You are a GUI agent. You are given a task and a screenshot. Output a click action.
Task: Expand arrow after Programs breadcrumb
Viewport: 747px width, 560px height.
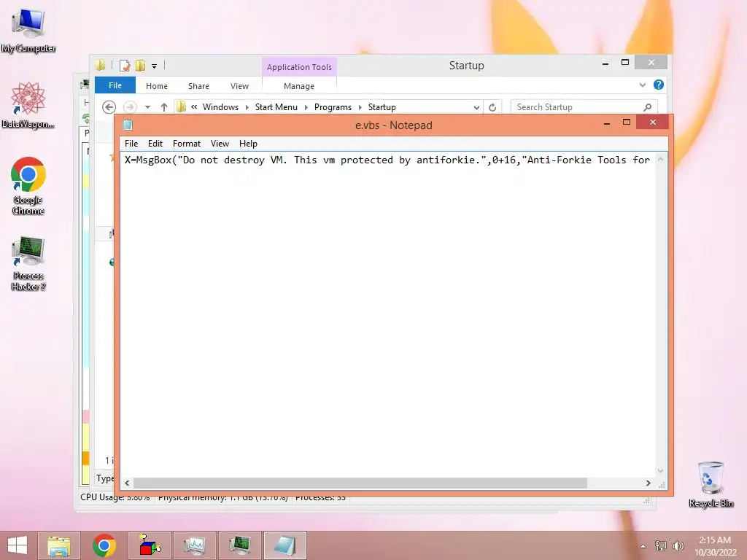(x=360, y=108)
